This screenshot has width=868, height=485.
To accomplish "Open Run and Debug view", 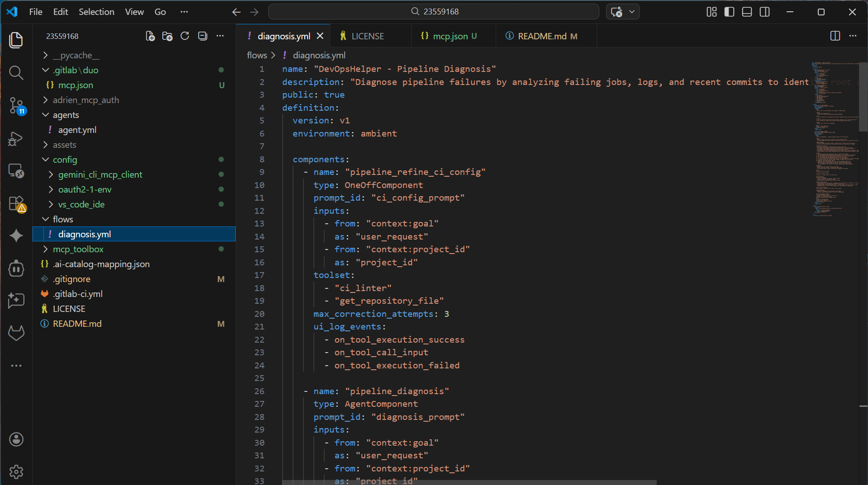I will [16, 139].
